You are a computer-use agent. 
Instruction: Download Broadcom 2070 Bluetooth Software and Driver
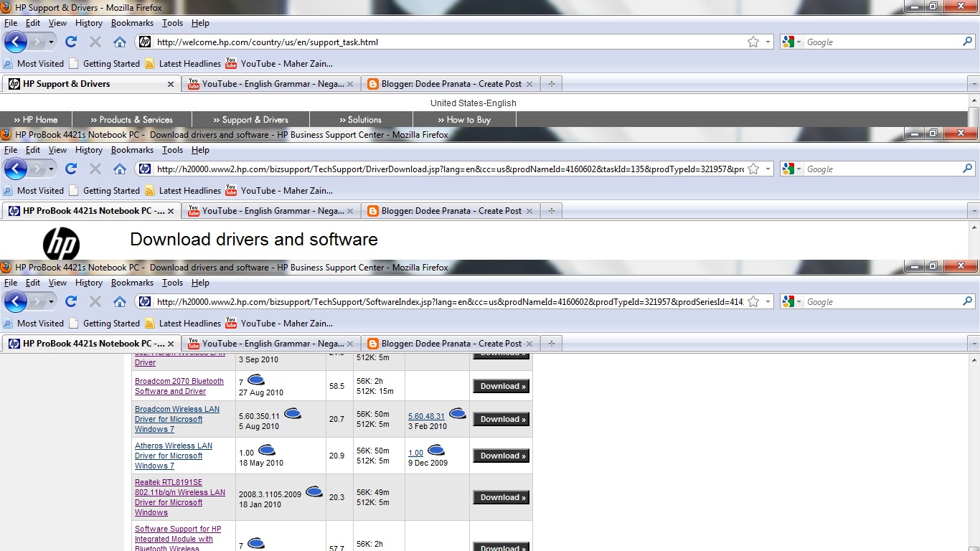501,386
